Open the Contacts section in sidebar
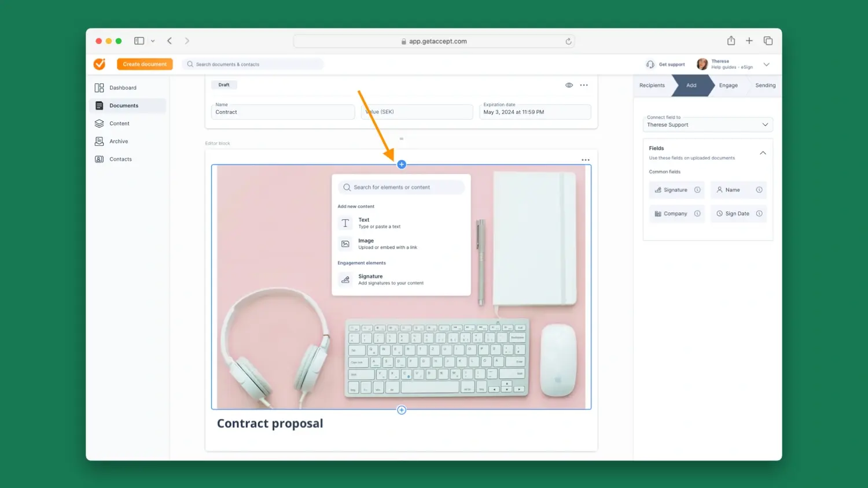 (x=120, y=159)
